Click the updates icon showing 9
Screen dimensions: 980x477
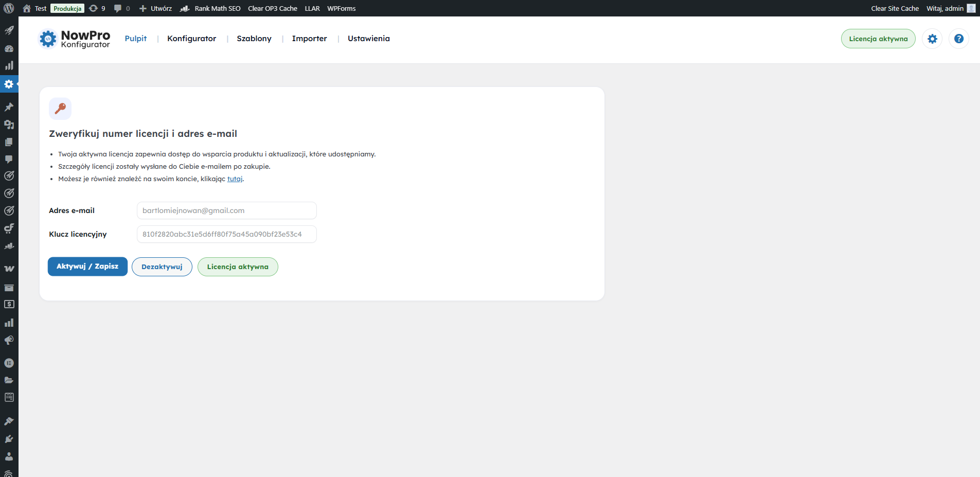tap(97, 8)
